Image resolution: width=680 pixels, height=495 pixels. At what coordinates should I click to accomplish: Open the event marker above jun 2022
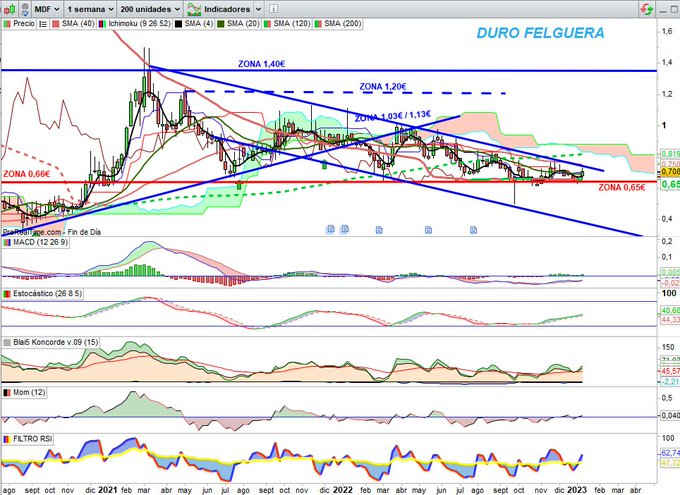point(428,229)
